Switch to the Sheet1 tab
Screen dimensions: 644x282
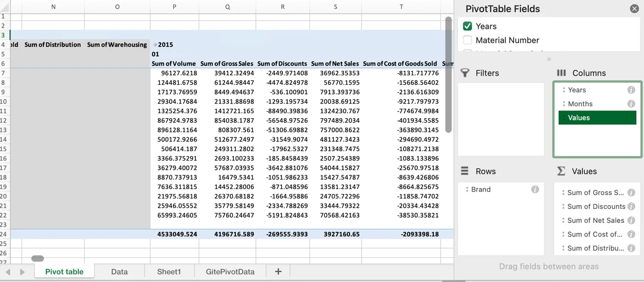[x=168, y=272]
